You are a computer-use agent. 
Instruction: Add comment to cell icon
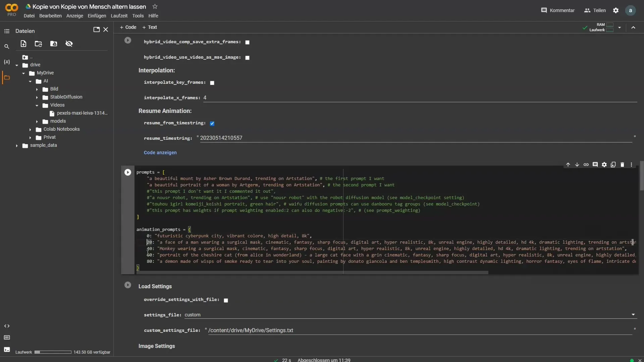[x=595, y=165]
